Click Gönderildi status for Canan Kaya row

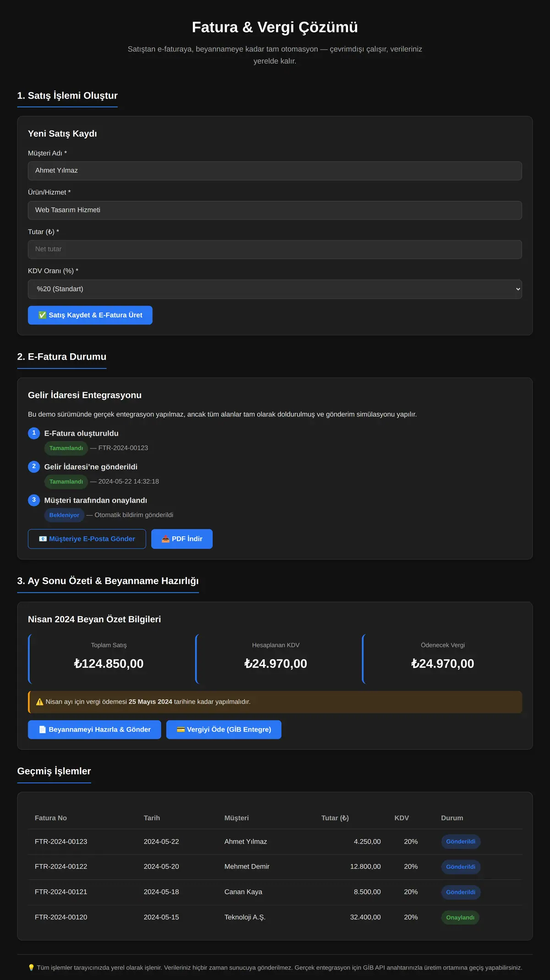point(461,892)
